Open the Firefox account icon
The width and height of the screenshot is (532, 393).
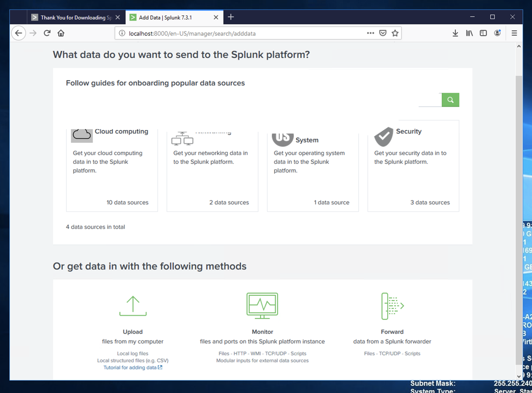coord(497,33)
